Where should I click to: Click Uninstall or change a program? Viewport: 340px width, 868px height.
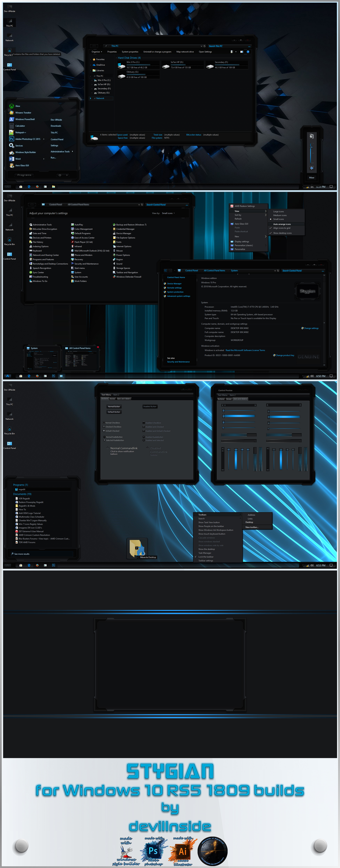[x=157, y=52]
